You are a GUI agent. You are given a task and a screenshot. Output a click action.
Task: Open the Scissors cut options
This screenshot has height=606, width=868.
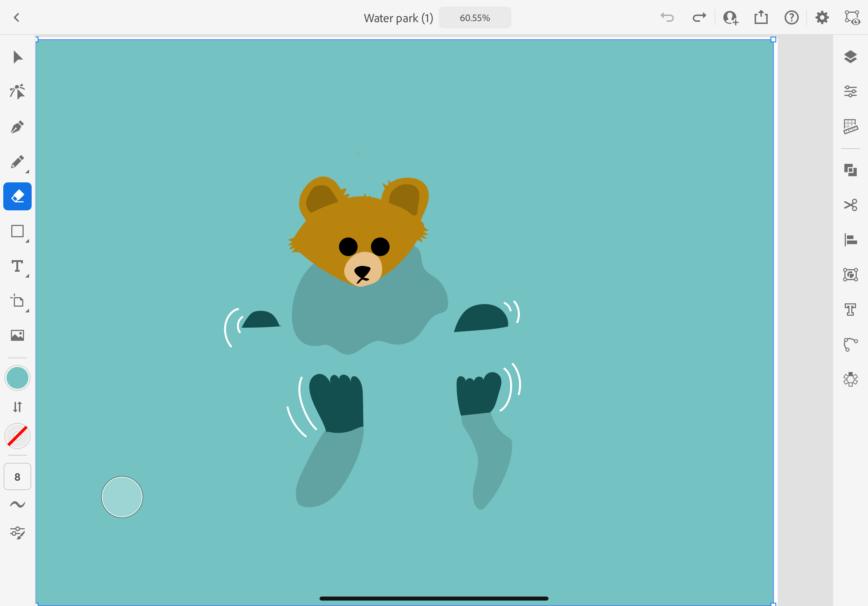click(850, 205)
